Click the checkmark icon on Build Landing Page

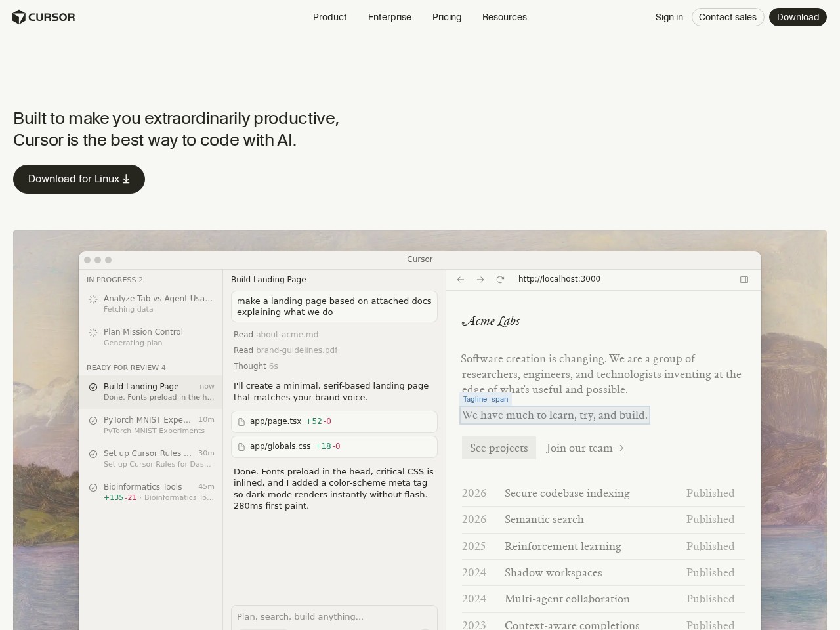(x=93, y=387)
